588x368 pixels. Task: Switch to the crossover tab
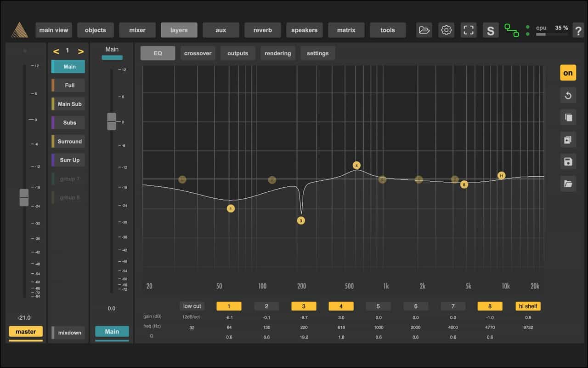198,53
